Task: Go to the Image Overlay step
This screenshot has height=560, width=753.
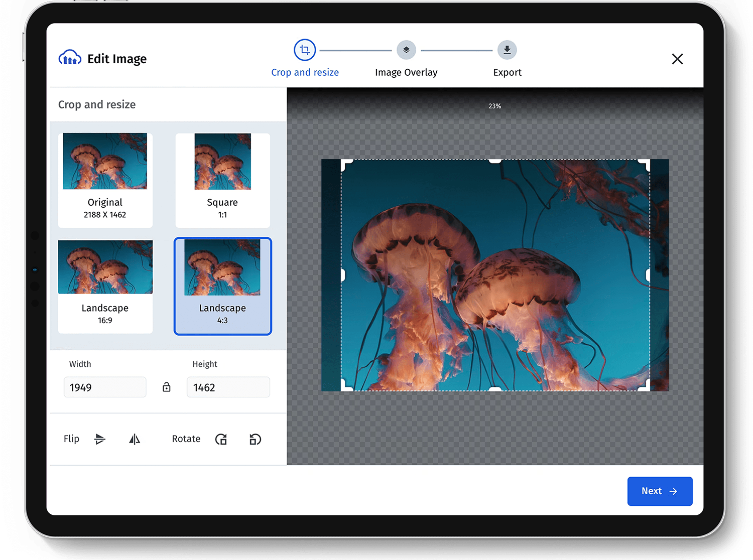Action: coord(406,72)
